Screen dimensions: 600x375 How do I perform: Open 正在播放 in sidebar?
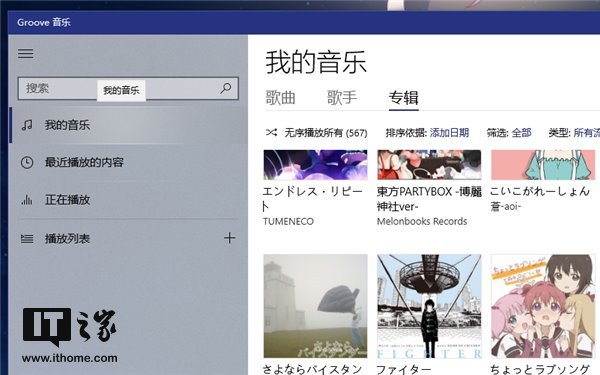[129, 199]
